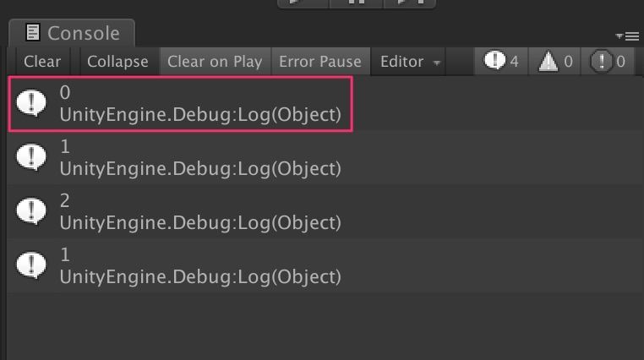Open the console panel options menu icon

[x=627, y=36]
